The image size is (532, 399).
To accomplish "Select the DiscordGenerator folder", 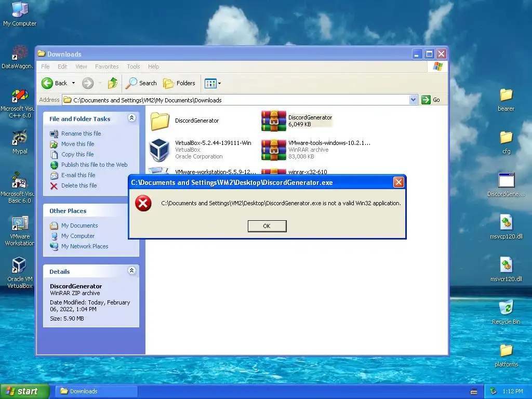I will (185, 121).
